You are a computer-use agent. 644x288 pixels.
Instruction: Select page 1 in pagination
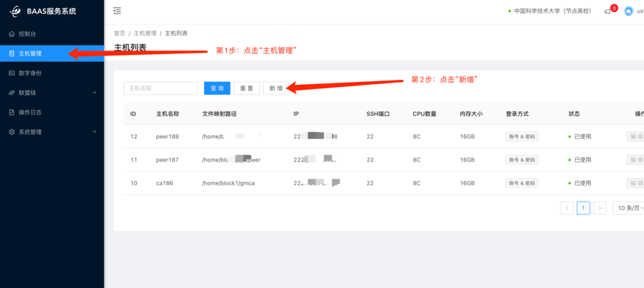point(583,208)
